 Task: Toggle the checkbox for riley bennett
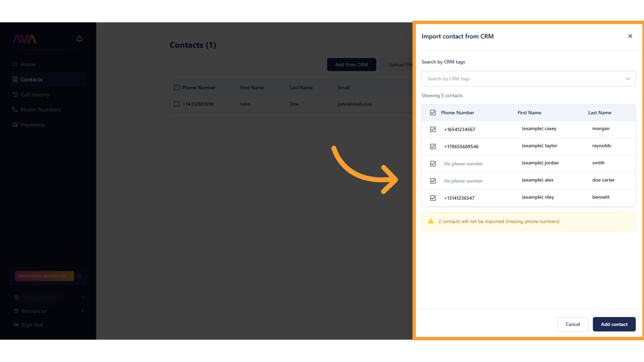tap(433, 198)
